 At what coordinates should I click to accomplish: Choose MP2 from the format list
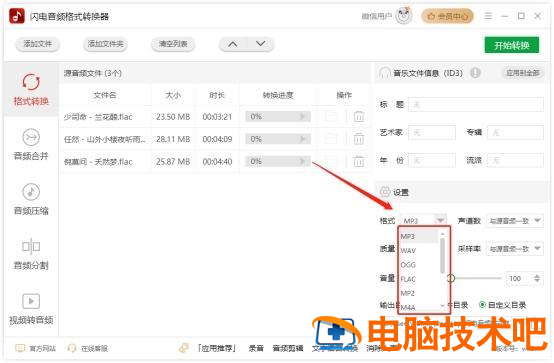point(419,293)
